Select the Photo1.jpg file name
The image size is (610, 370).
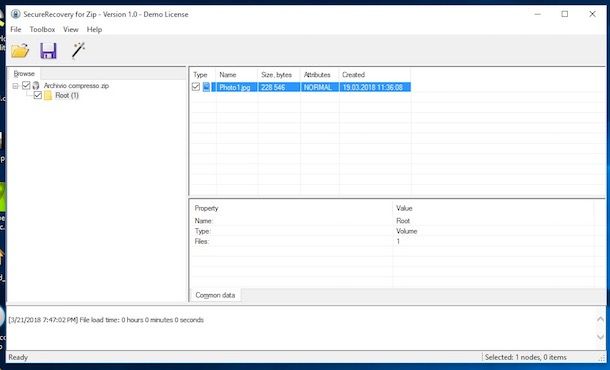coord(235,87)
